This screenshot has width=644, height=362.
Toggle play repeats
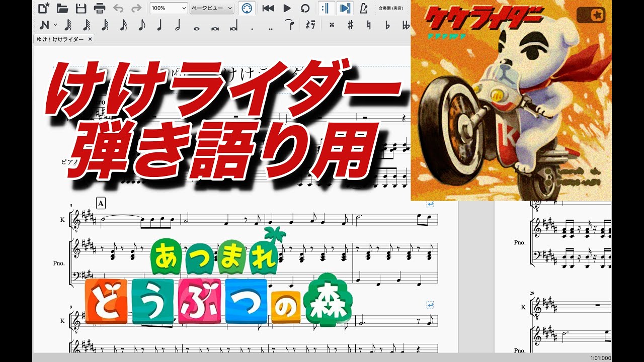coord(326,8)
